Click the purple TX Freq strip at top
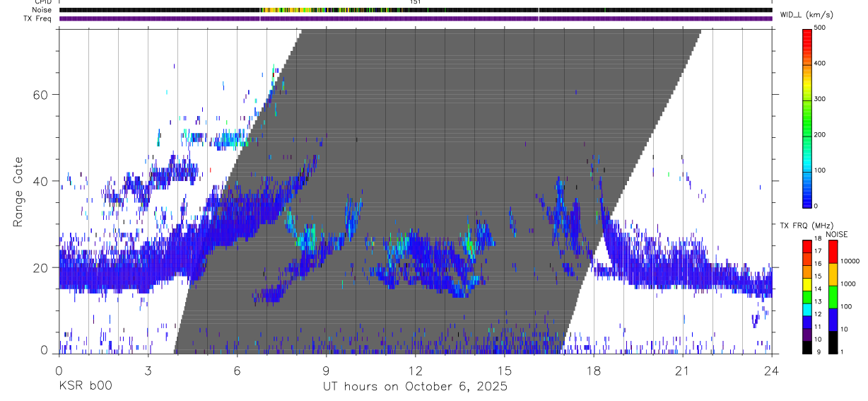 415,18
